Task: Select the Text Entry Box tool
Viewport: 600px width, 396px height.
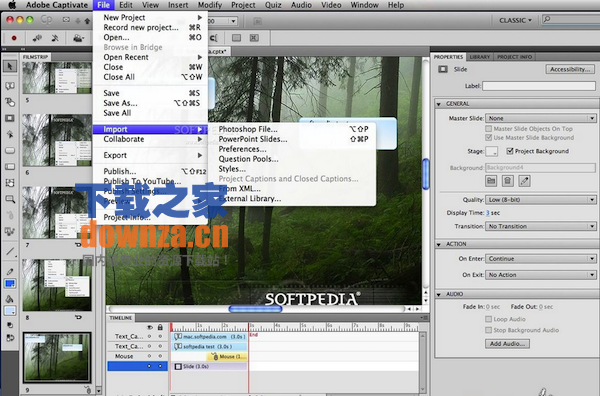Action: point(10,166)
